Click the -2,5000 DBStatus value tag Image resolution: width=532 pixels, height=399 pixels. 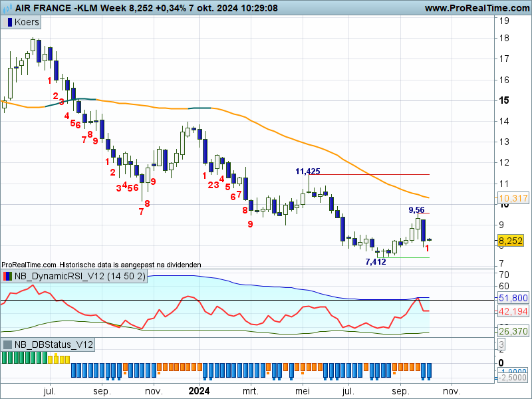pyautogui.click(x=514, y=378)
